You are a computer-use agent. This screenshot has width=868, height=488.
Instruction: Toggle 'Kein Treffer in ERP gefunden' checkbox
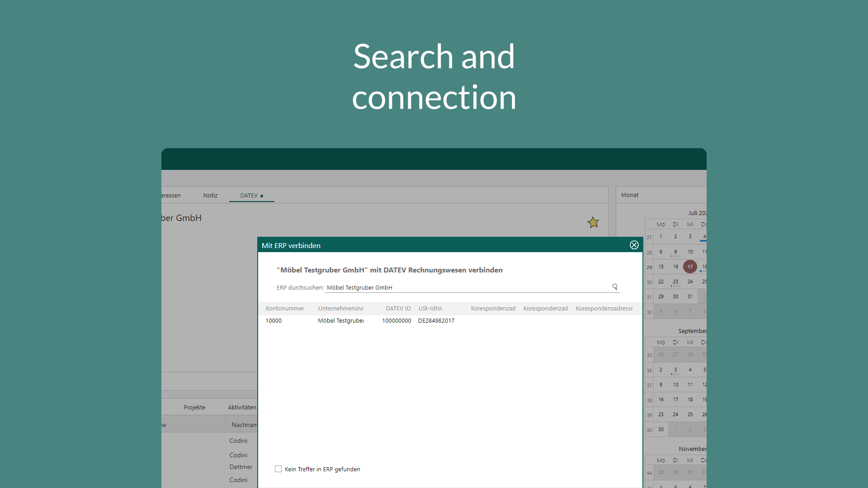point(278,469)
